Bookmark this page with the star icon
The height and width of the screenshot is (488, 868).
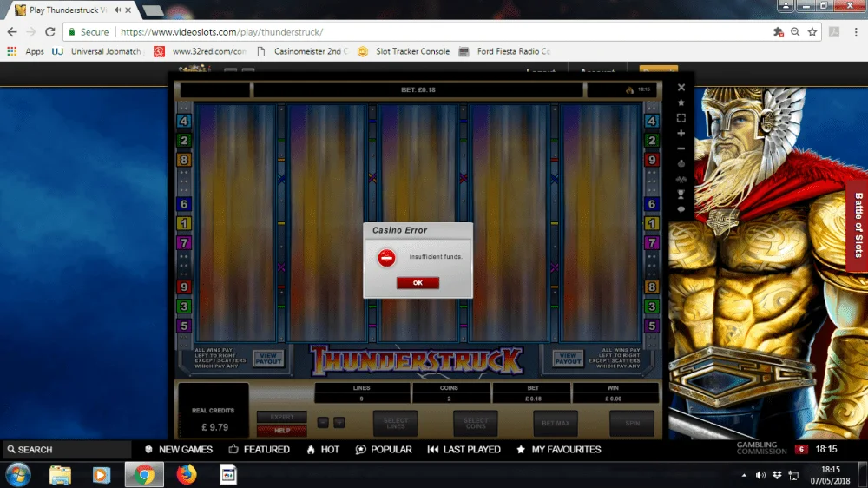click(x=812, y=32)
